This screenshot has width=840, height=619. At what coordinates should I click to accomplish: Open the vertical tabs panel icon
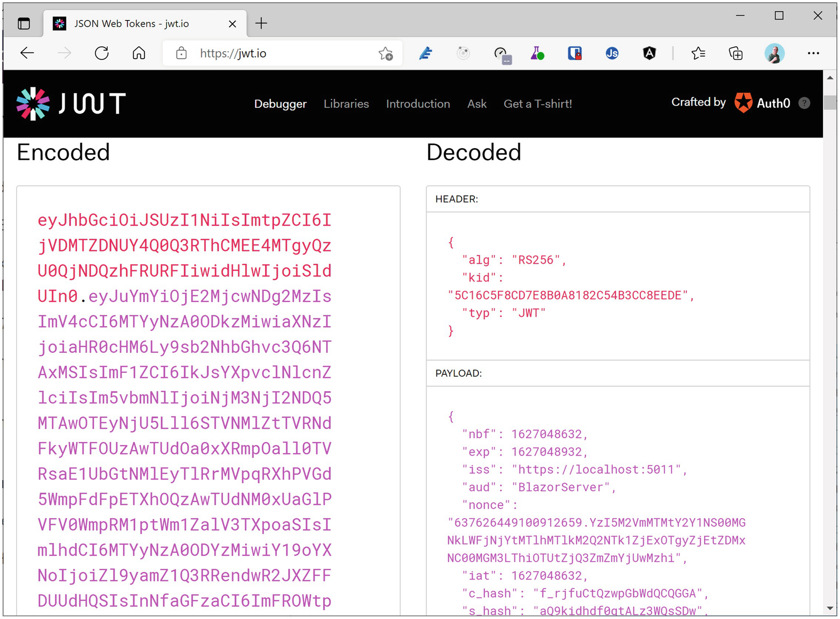(24, 23)
